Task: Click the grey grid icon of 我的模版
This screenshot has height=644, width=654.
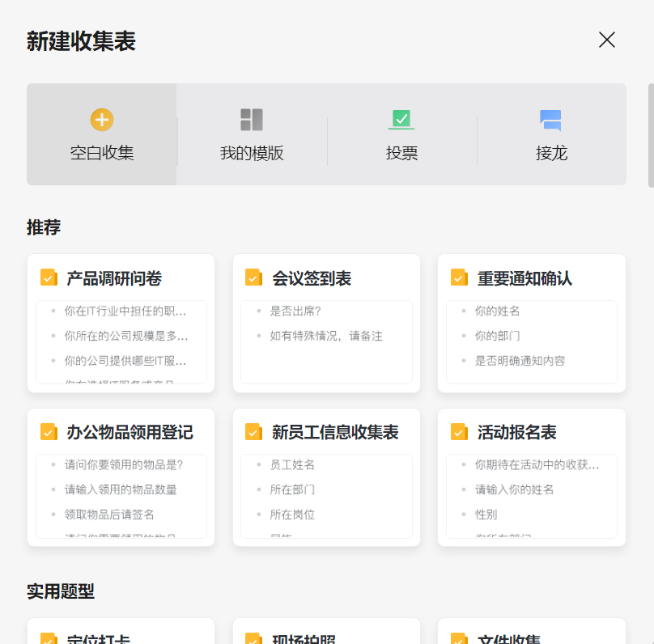Action: point(252,120)
